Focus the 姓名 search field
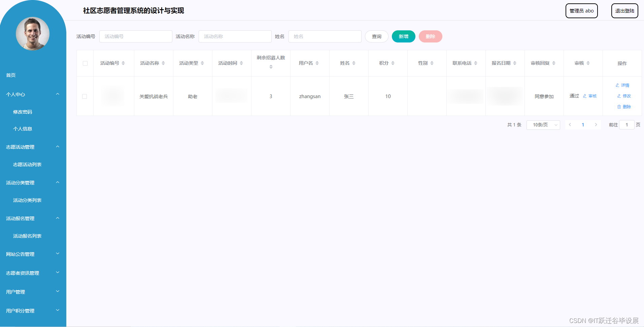 (x=325, y=36)
